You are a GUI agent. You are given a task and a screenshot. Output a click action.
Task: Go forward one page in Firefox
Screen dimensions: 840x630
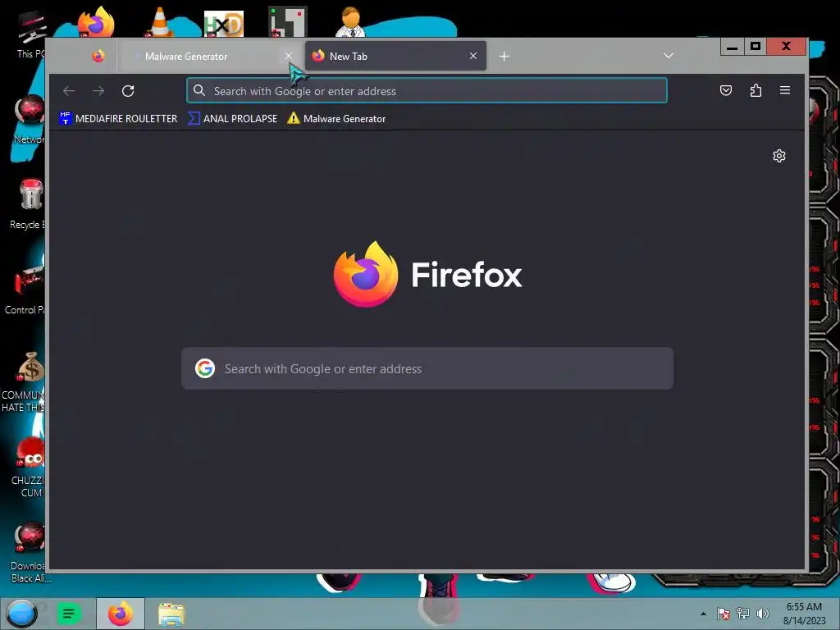coord(98,90)
